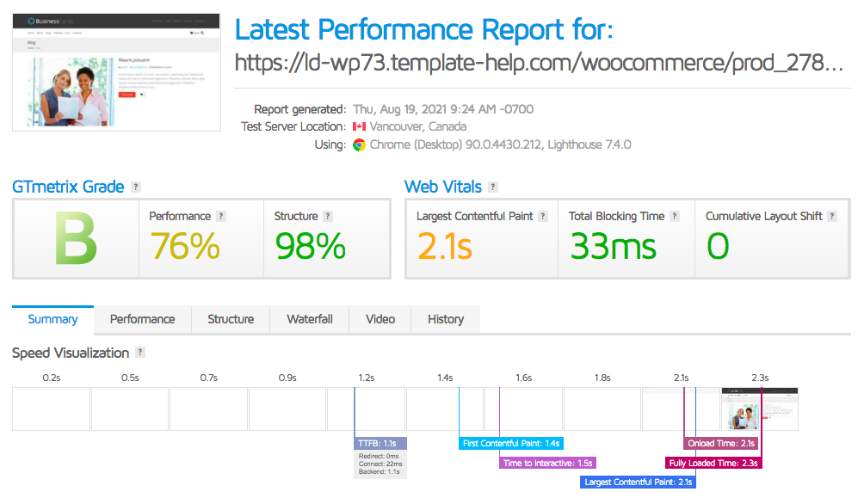Screen dimensions: 864x504
Task: Switch to the Structure tab
Action: click(x=231, y=319)
